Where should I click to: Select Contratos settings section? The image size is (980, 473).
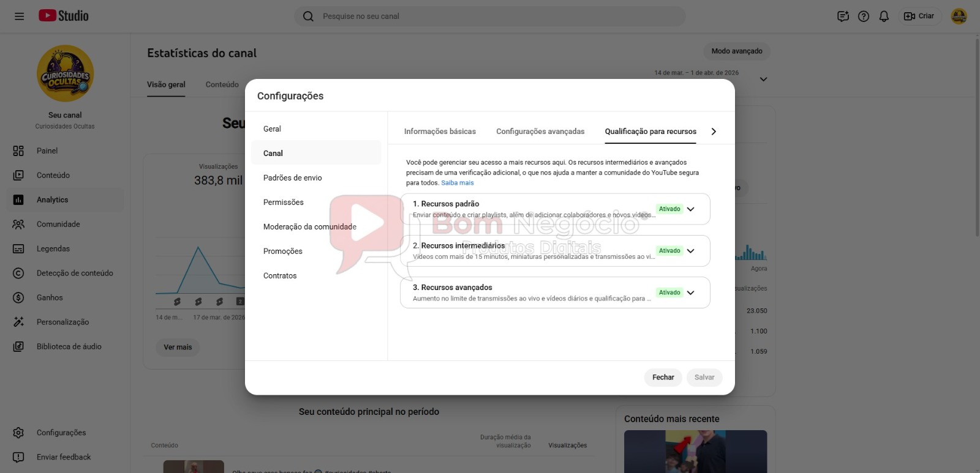point(316,275)
